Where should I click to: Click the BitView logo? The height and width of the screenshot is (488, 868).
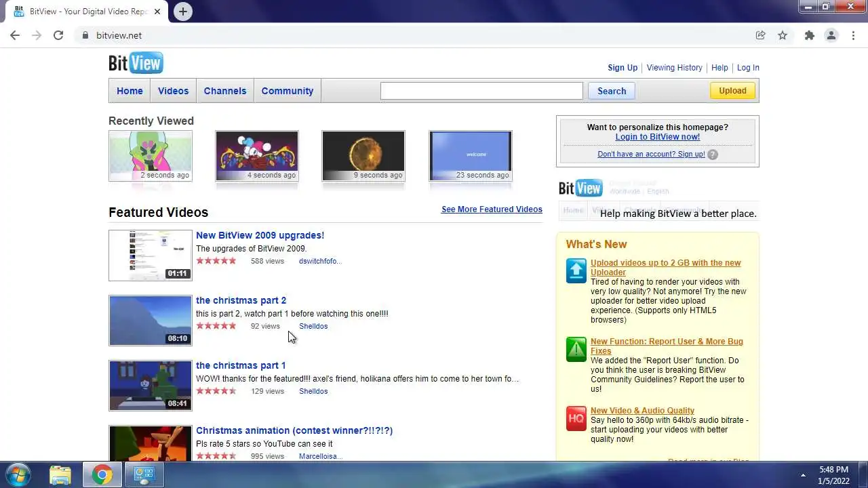pos(136,63)
